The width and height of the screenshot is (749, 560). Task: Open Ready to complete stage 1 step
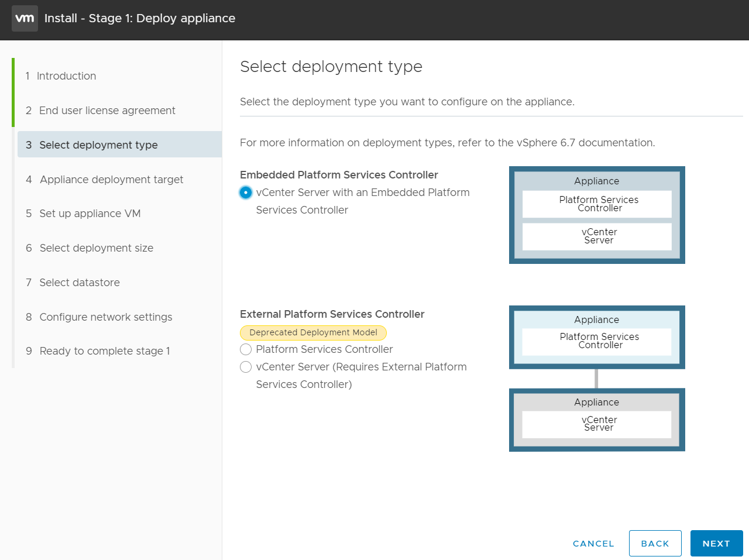pos(105,351)
